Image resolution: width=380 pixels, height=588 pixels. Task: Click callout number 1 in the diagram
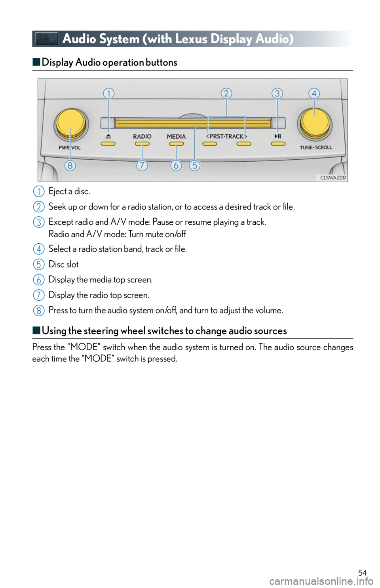pyautogui.click(x=108, y=94)
